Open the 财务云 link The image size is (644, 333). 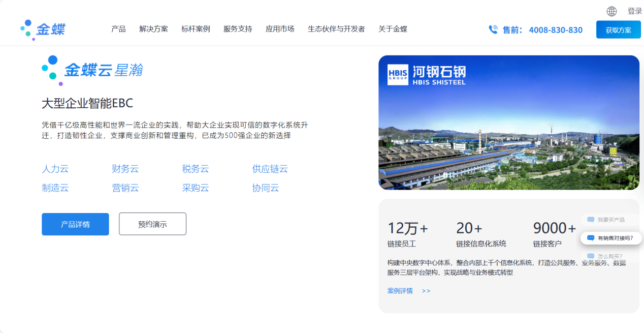click(125, 169)
